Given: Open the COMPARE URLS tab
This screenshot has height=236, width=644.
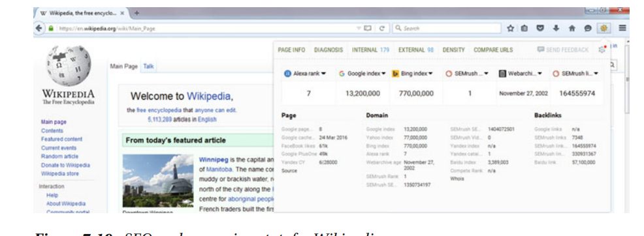Looking at the screenshot, I should pyautogui.click(x=493, y=50).
